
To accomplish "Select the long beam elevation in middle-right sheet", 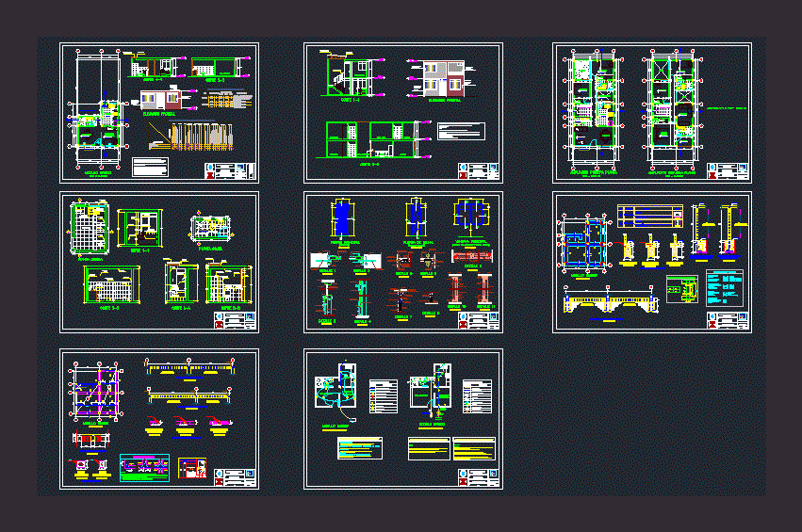I will [x=611, y=301].
